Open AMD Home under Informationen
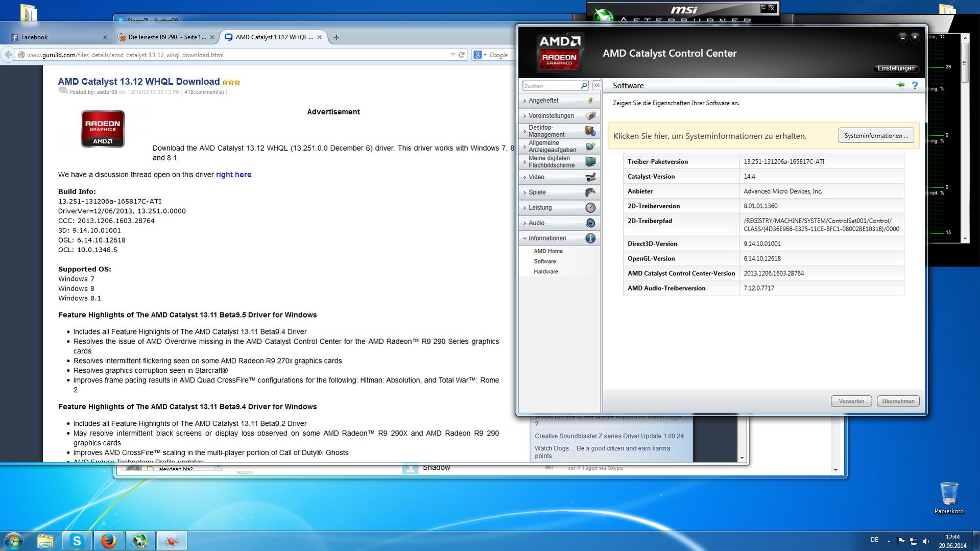The height and width of the screenshot is (551, 980). (548, 251)
